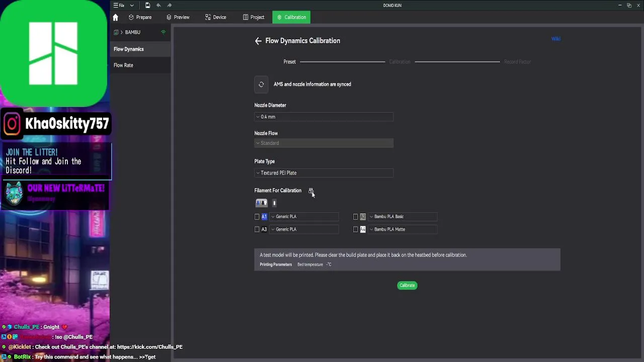Open the A4 slot Bambu PLA Matte dropdown
Viewport: 644px width, 362px height.
(x=403, y=229)
